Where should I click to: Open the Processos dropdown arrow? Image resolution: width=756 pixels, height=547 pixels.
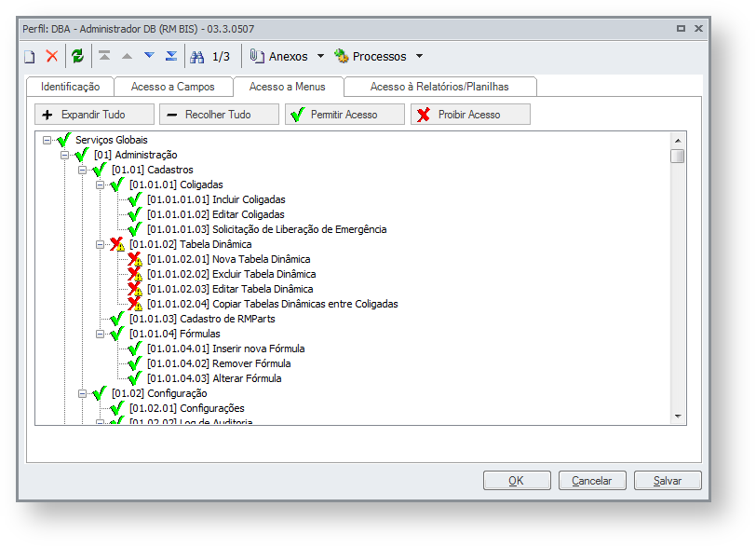click(420, 57)
